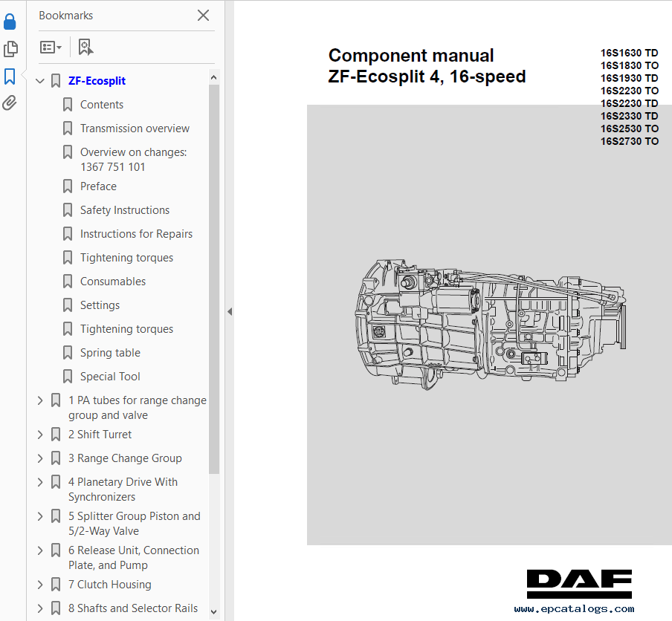Go to the Consumables bookmark
The width and height of the screenshot is (672, 621).
(x=113, y=282)
